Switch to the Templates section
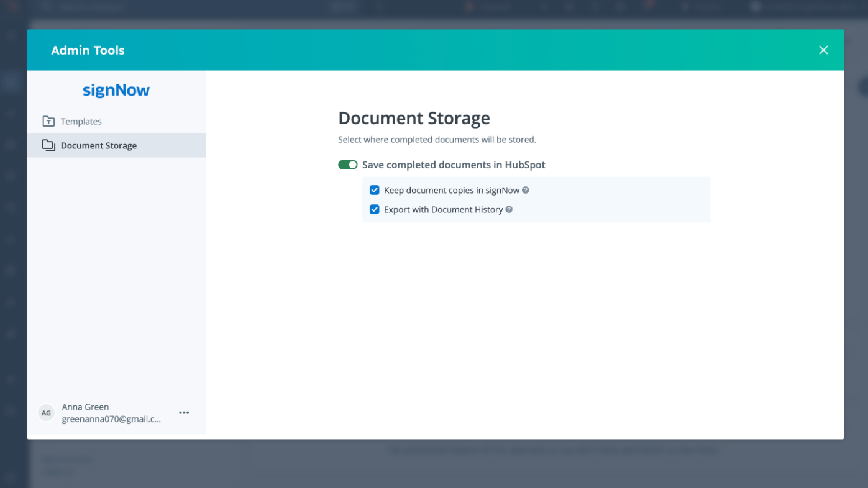 click(x=81, y=121)
